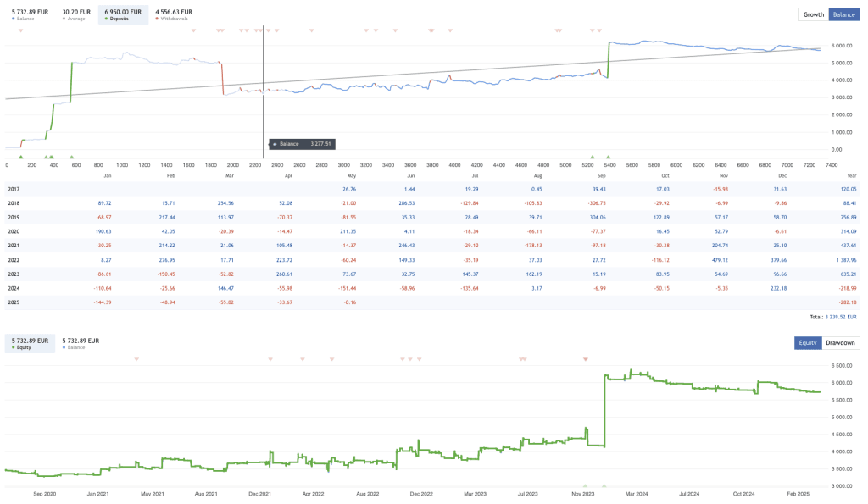Select the Equity tab
Image resolution: width=868 pixels, height=504 pixels.
pos(807,342)
